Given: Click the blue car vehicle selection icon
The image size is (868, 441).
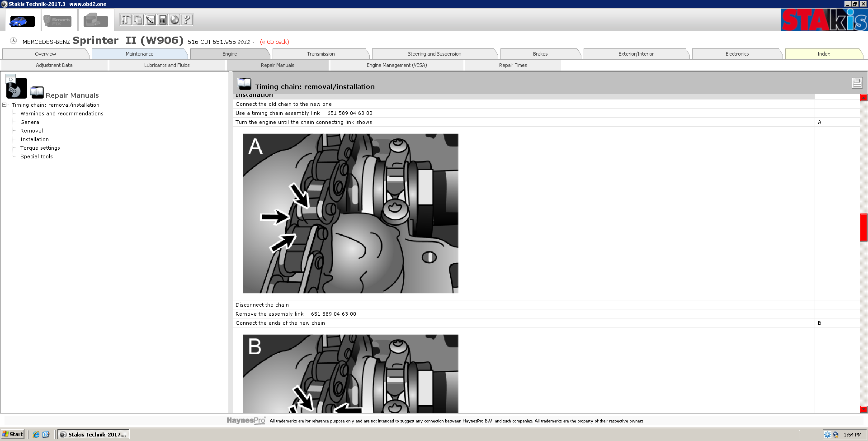Looking at the screenshot, I should click(x=22, y=21).
